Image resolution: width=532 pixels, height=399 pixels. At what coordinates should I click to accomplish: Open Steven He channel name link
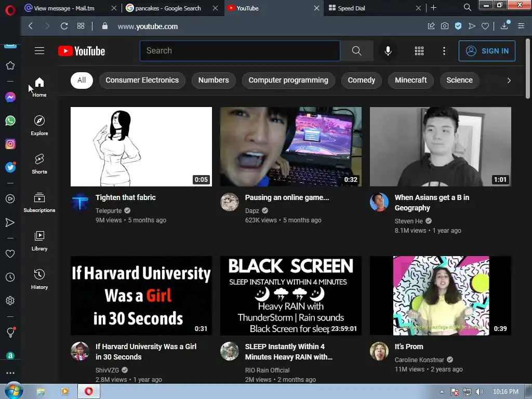point(408,221)
